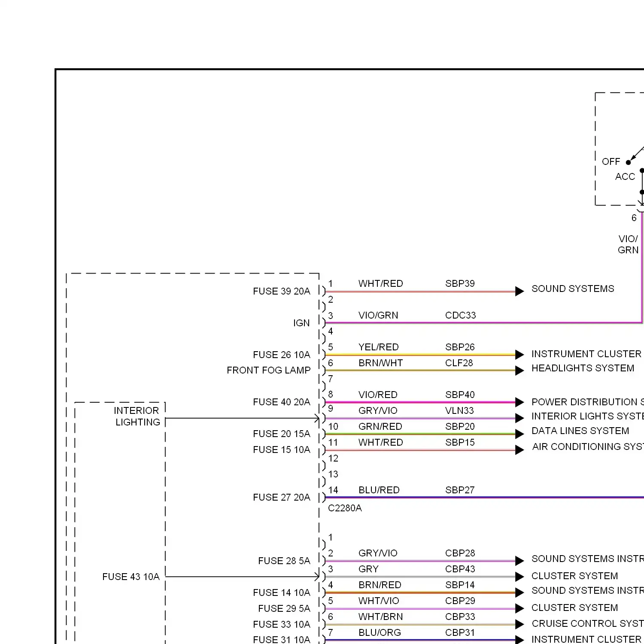Click the FUSE 40 20A label

281,402
